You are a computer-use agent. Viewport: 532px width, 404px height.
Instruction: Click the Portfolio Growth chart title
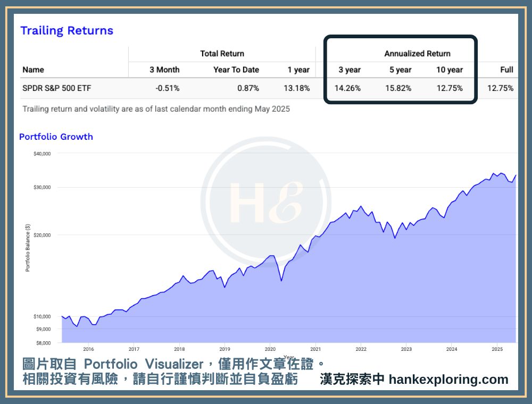click(x=56, y=137)
